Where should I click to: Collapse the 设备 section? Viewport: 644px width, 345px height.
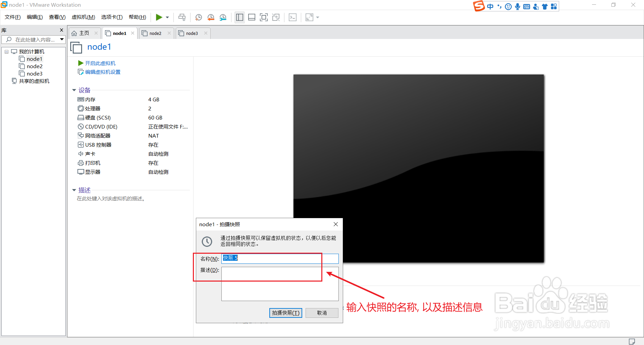tap(74, 90)
